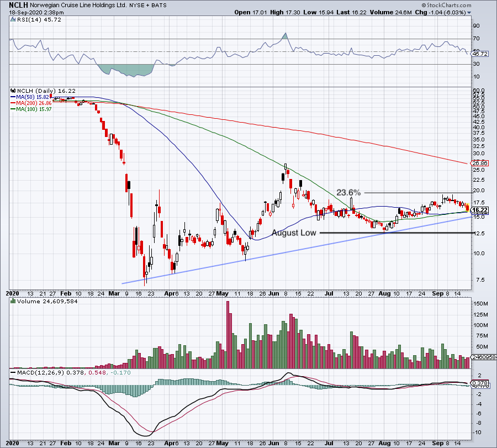The width and height of the screenshot is (497, 448).
Task: Click the candlestick icon beside NCLH (Daily)
Action: click(x=13, y=91)
